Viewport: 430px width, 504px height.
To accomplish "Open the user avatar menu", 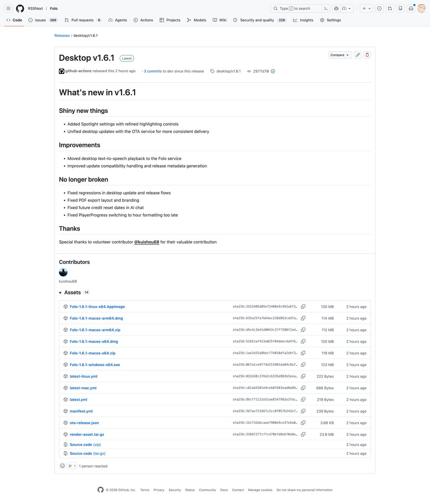I will point(421,8).
